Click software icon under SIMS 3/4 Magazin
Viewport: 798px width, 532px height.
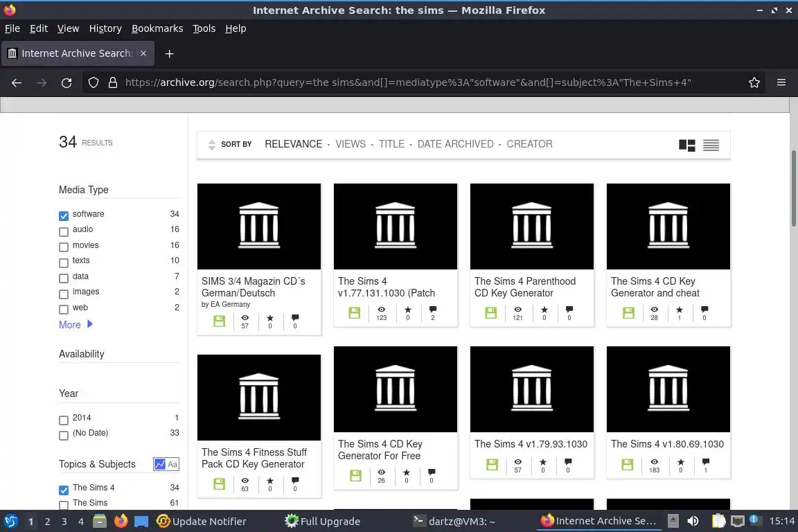(x=220, y=321)
